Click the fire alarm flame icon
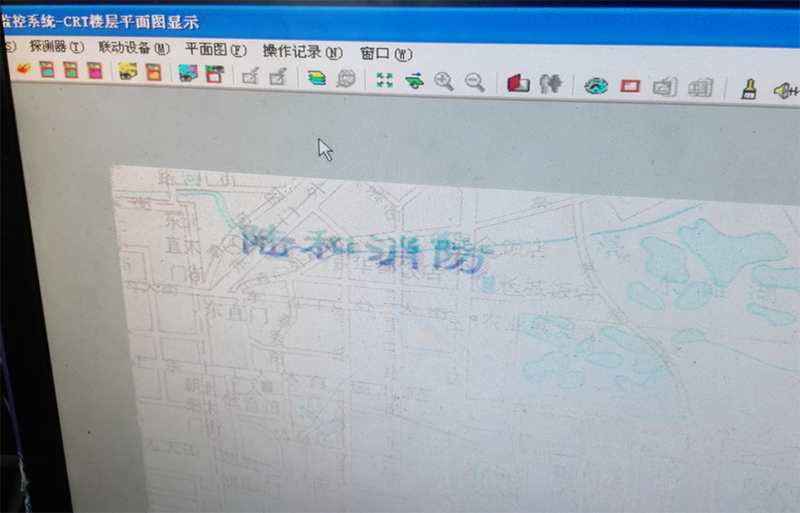Viewport: 800px width, 513px height. click(x=21, y=71)
